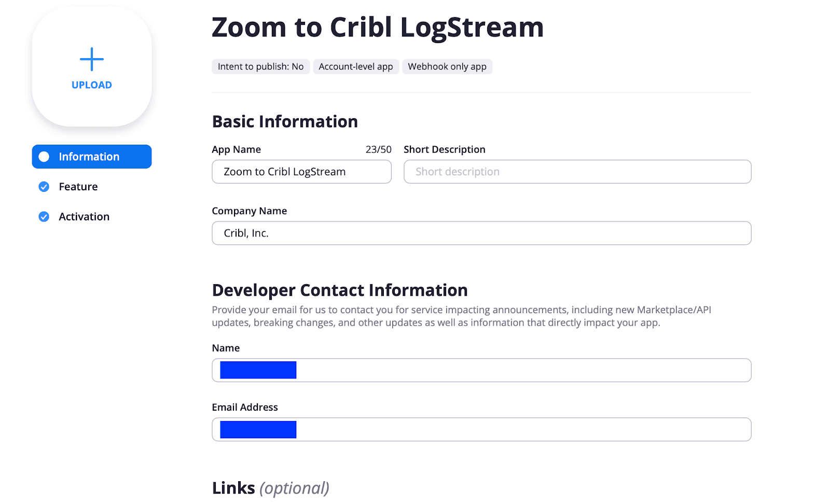
Task: Click into the Short Description field
Action: click(x=577, y=172)
